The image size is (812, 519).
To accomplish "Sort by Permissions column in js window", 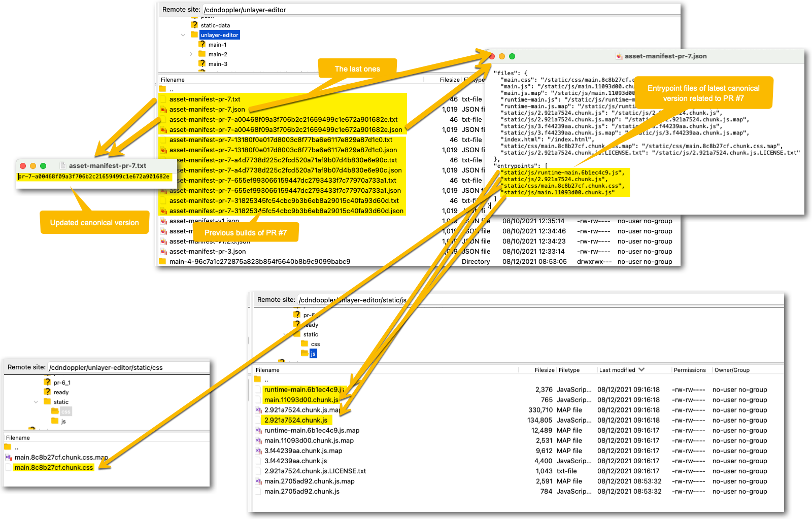I will 690,370.
